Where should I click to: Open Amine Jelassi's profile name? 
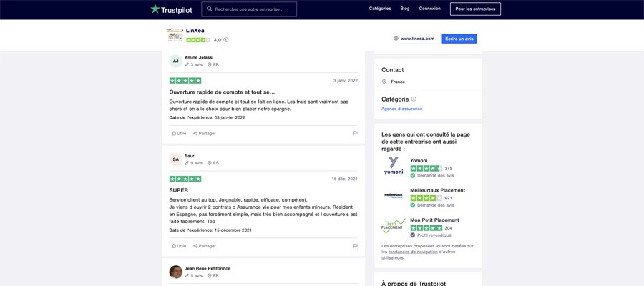(x=199, y=57)
